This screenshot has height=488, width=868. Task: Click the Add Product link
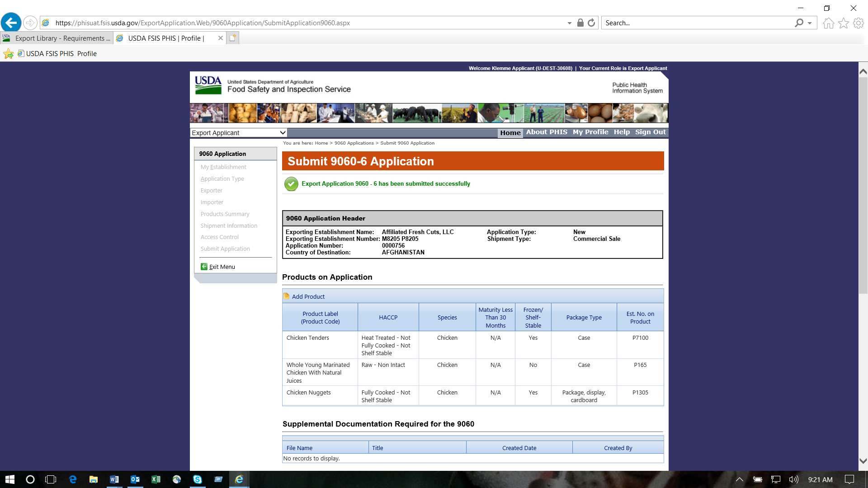(x=308, y=296)
